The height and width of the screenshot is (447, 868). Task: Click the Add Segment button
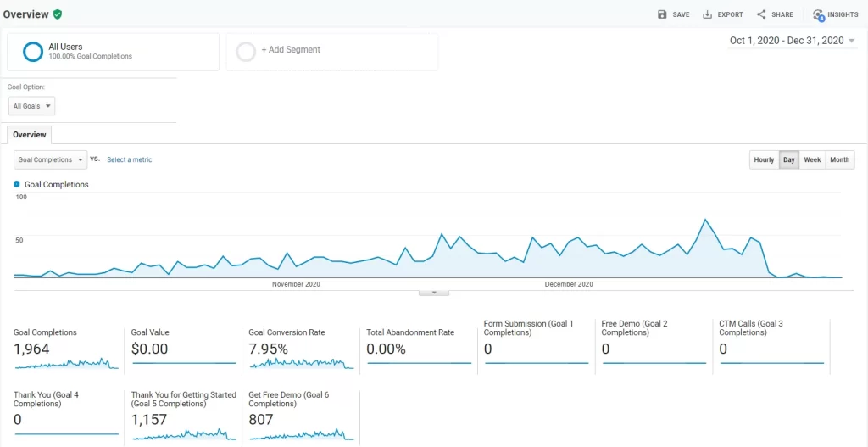291,50
